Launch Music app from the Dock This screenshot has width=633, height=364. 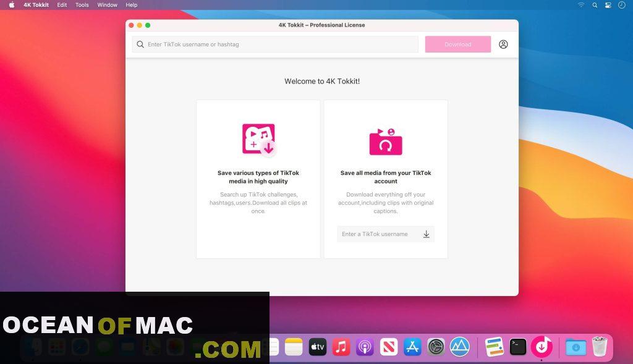tap(341, 347)
